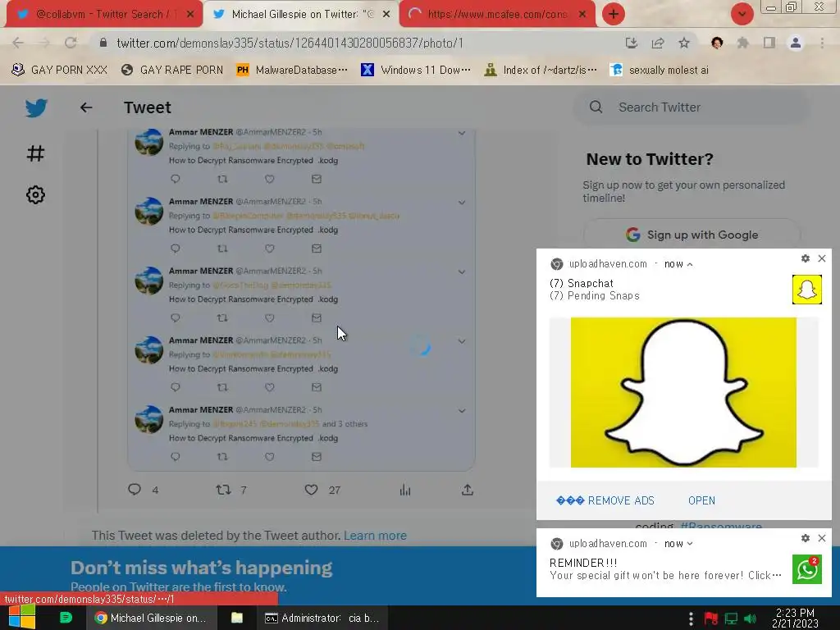The height and width of the screenshot is (630, 840).
Task: Click the address bar URL
Action: 290,43
